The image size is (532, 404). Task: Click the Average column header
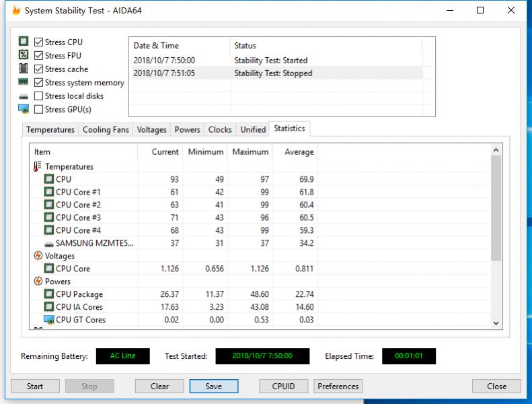pyautogui.click(x=295, y=152)
